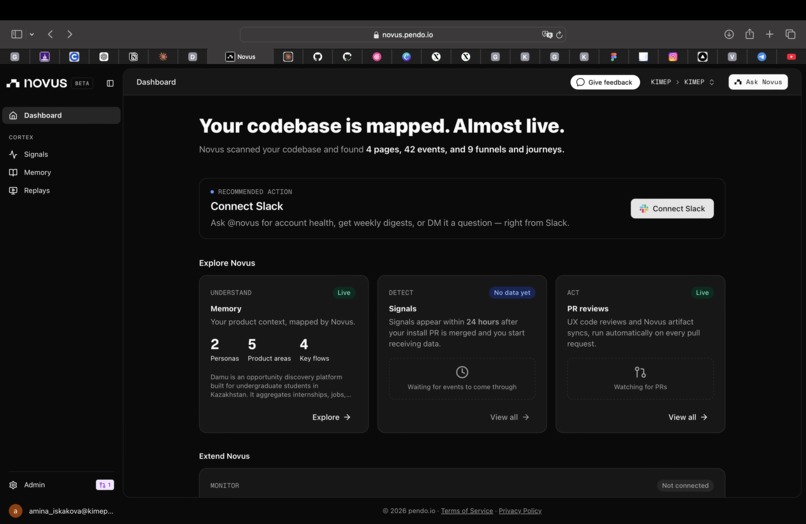Image resolution: width=806 pixels, height=524 pixels.
Task: Click the Extend Novus section heading
Action: click(224, 456)
